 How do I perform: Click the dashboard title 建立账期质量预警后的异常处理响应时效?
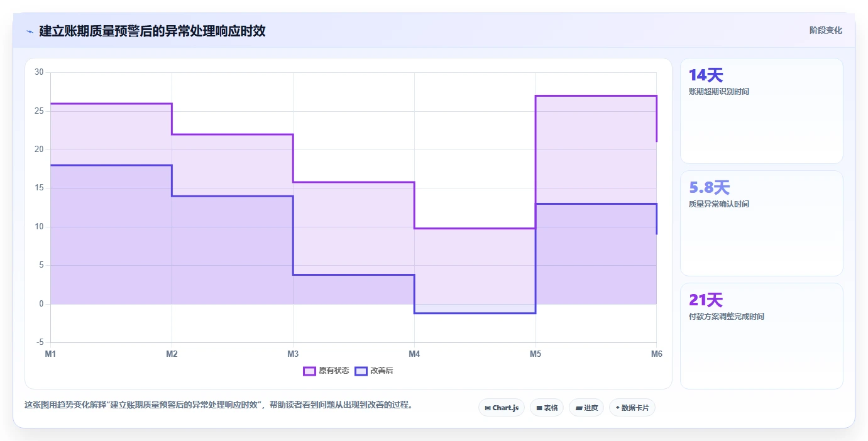pyautogui.click(x=152, y=31)
